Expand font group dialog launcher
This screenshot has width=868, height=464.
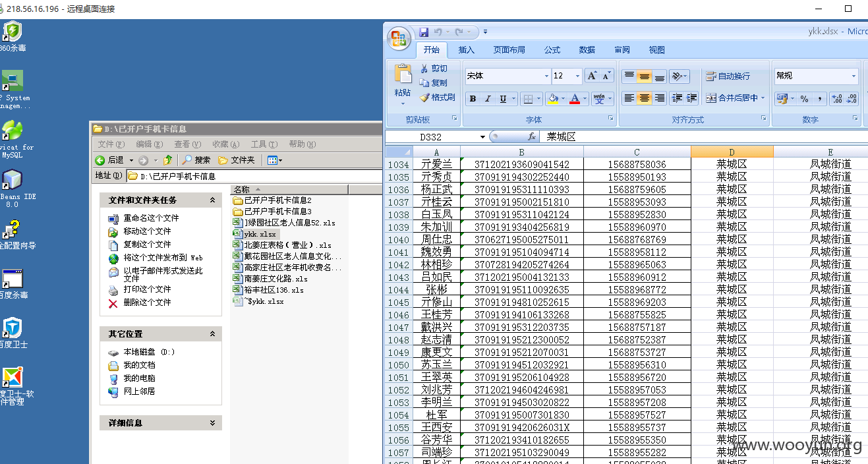[x=612, y=119]
